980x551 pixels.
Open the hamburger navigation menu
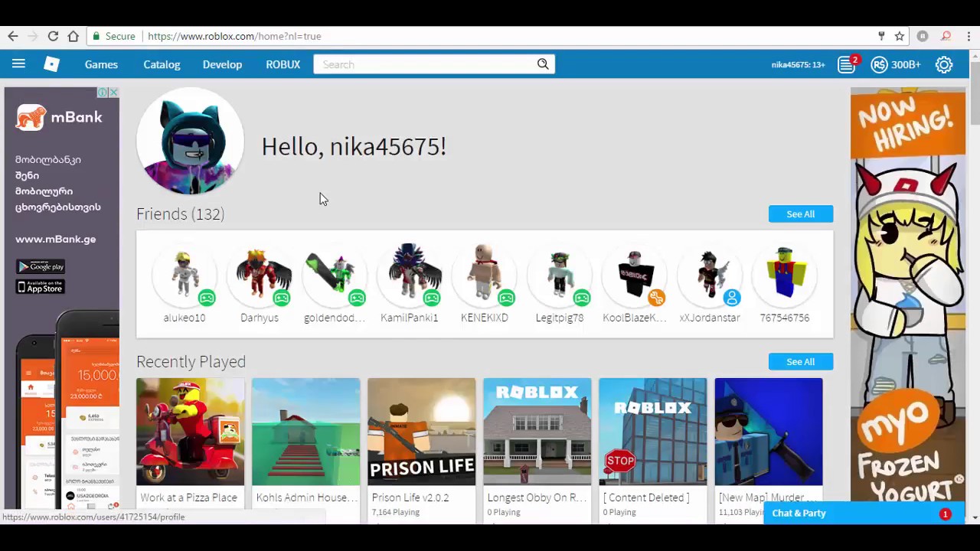(18, 64)
